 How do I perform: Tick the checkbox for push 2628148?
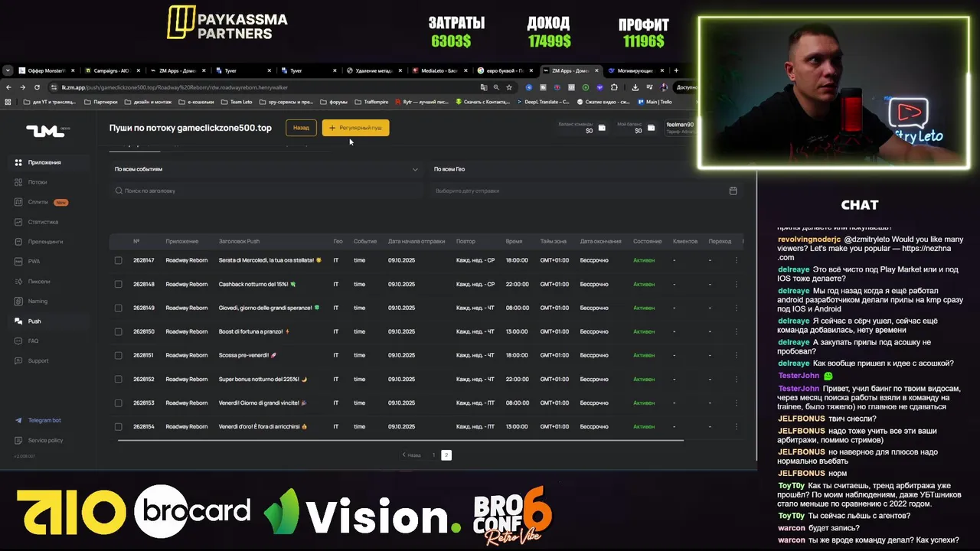[118, 284]
